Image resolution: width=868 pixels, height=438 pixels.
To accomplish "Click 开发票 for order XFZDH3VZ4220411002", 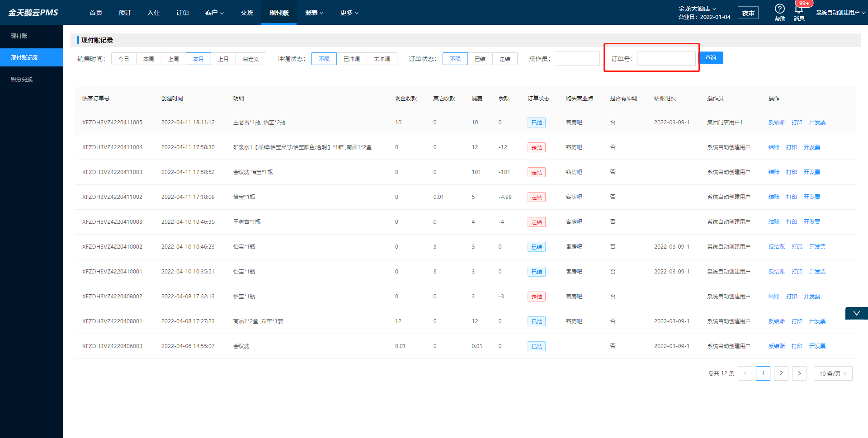I will point(812,197).
